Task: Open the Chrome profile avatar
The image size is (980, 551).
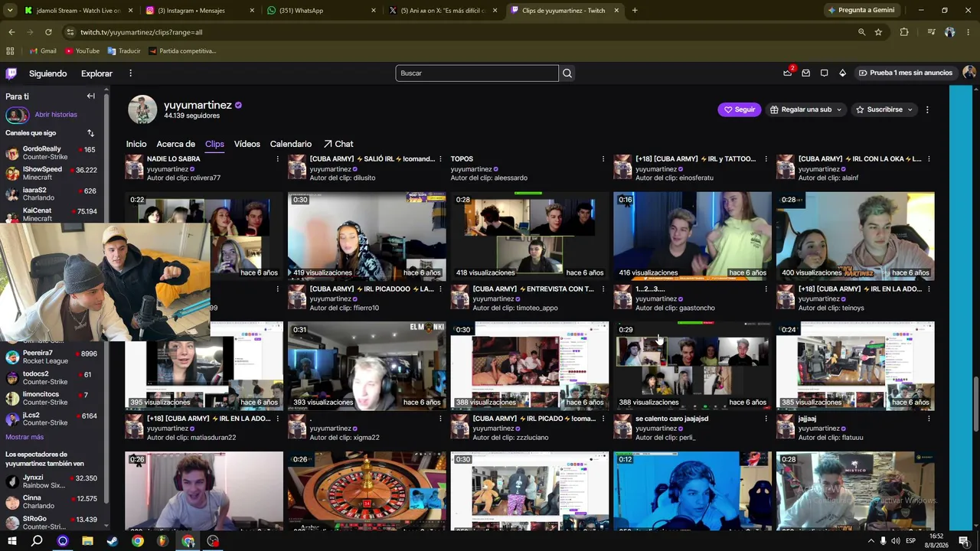Action: click(x=950, y=32)
